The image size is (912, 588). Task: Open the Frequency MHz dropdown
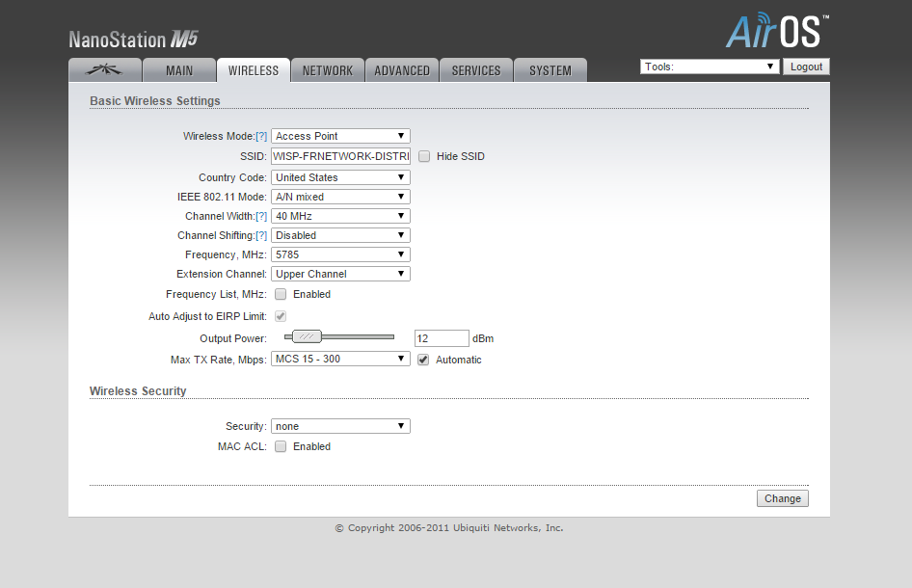pyautogui.click(x=341, y=254)
